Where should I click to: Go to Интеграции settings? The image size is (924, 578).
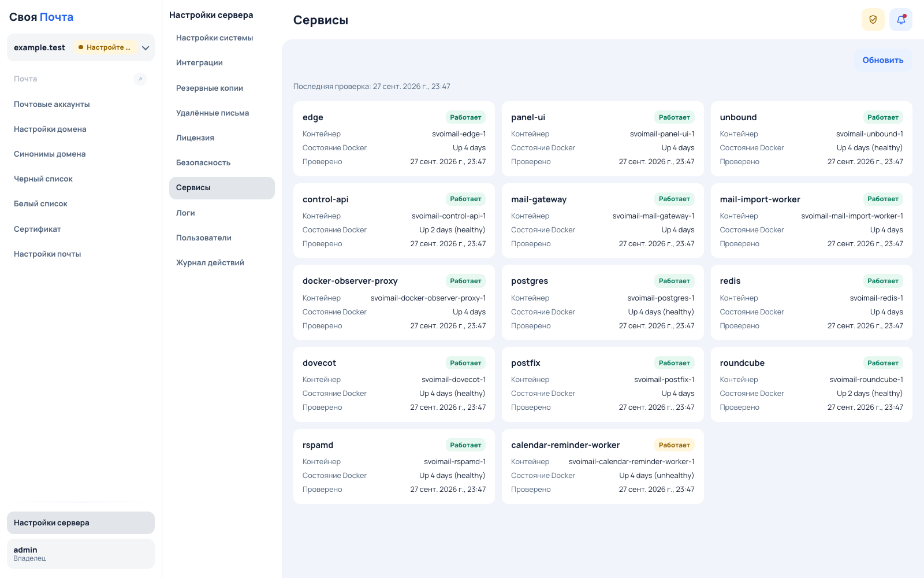coord(222,63)
